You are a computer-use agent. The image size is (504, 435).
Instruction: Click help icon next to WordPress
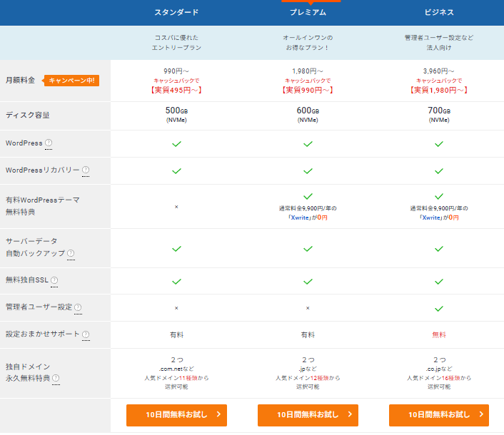(49, 143)
